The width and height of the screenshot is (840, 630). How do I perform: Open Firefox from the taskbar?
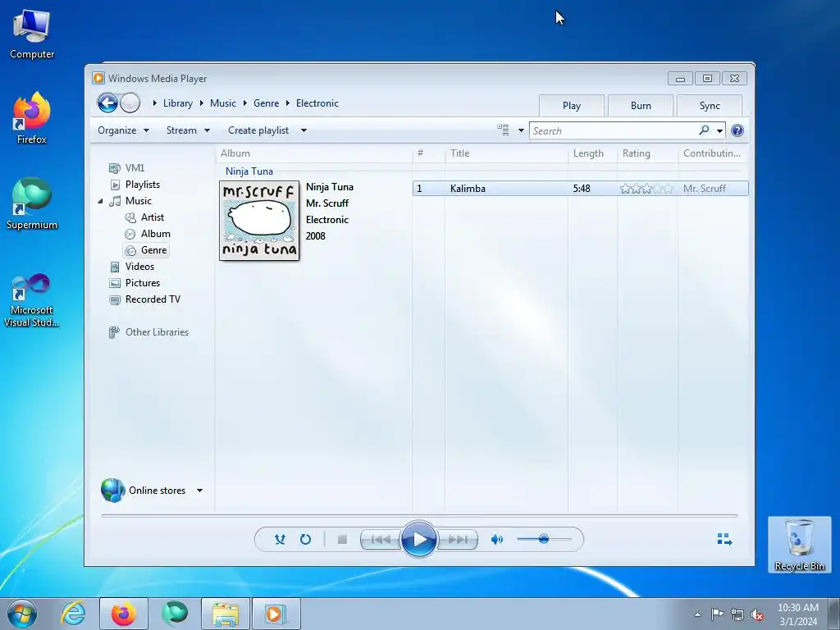click(124, 614)
